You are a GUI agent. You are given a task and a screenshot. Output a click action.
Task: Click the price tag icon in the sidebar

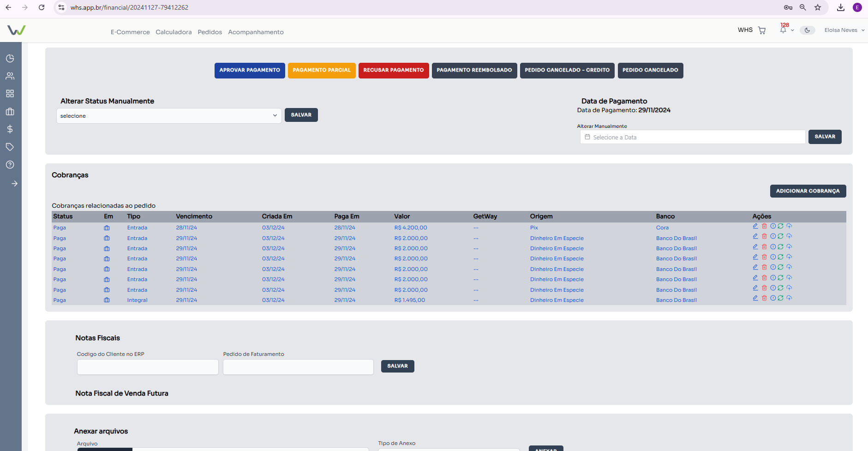[10, 147]
